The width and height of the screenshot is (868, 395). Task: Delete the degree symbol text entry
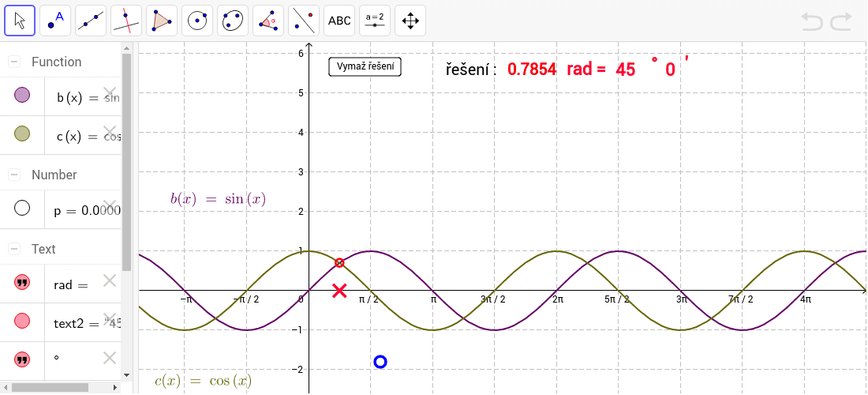[x=110, y=358]
